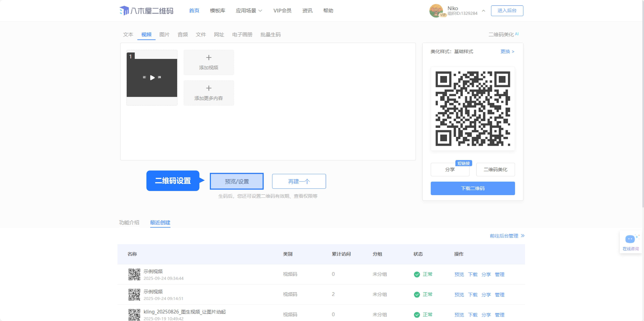
Task: Collapse the Niko account menu arrow
Action: 484,11
